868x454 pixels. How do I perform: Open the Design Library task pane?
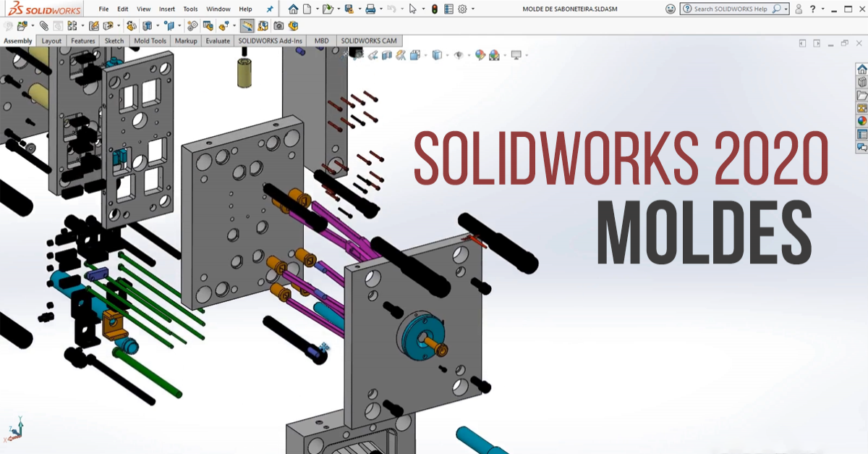861,83
